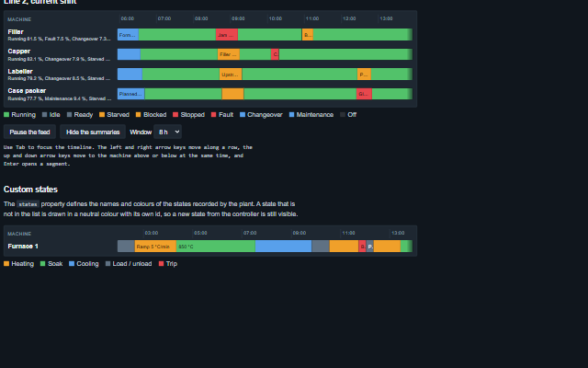Click the green Running legend swatch
This screenshot has width=588, height=368.
point(6,114)
